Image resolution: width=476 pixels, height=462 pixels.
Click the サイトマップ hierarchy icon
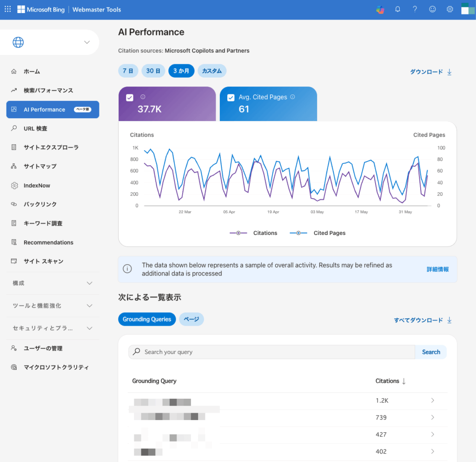[14, 166]
